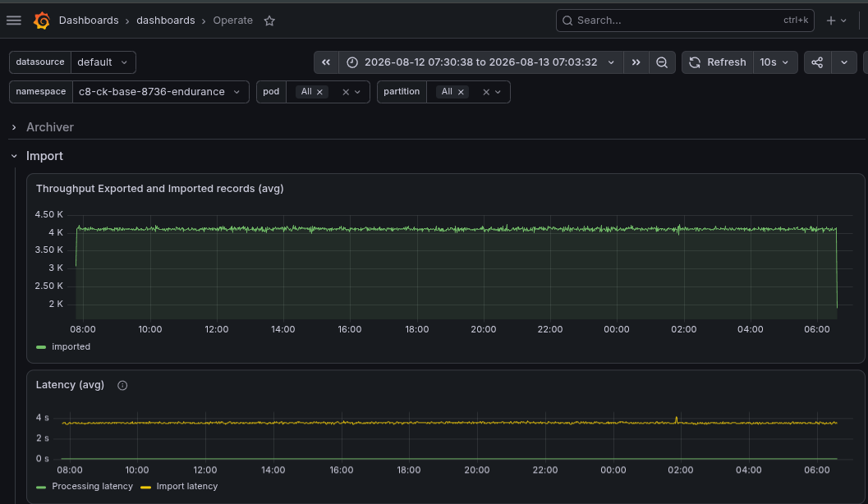
Task: Open the time range picker
Action: 480,62
